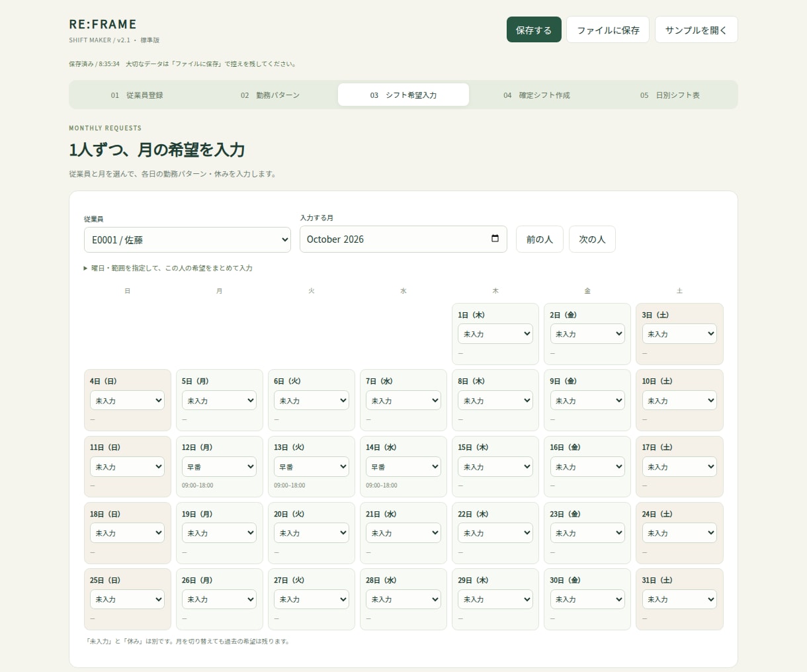Viewport: 807px width, 672px height.
Task: Open the 05 日別シフト表 tab
Action: (669, 95)
